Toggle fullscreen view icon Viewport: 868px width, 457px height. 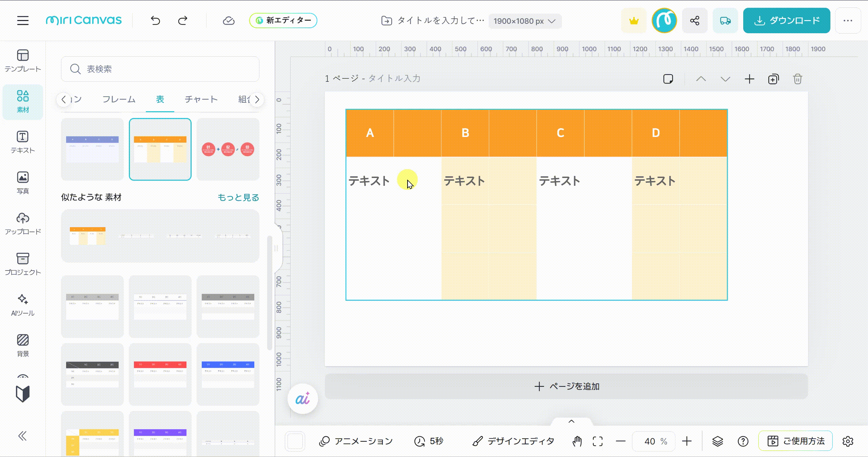(x=598, y=441)
